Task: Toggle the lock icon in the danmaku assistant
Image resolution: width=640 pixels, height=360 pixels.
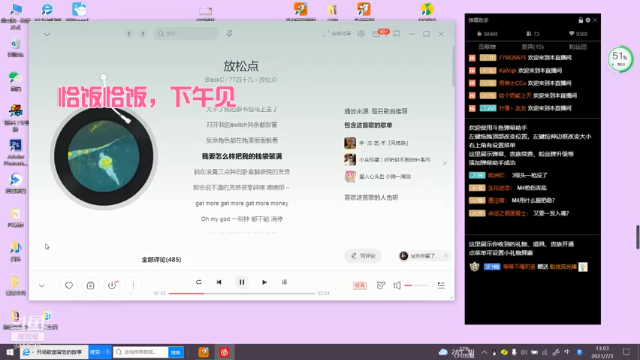Action: [x=581, y=20]
